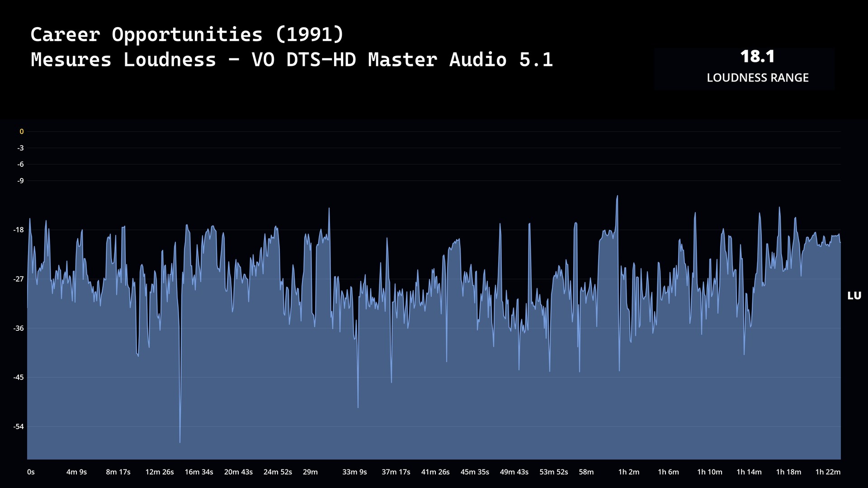Click the -54 y-axis label

[19, 427]
